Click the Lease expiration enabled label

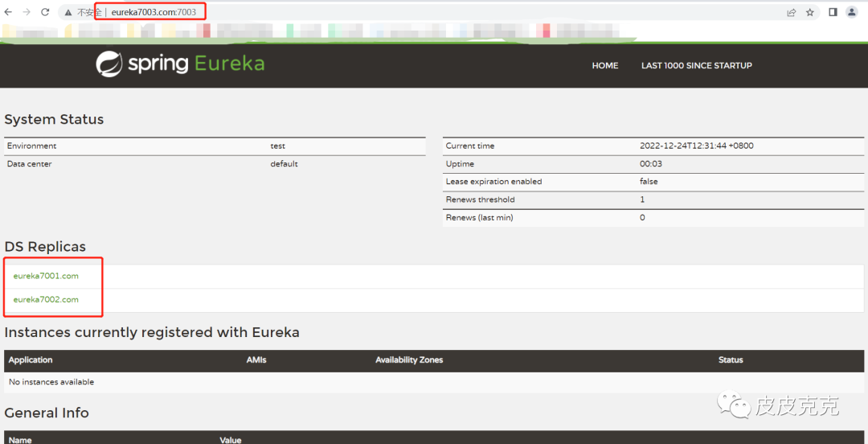tap(493, 181)
